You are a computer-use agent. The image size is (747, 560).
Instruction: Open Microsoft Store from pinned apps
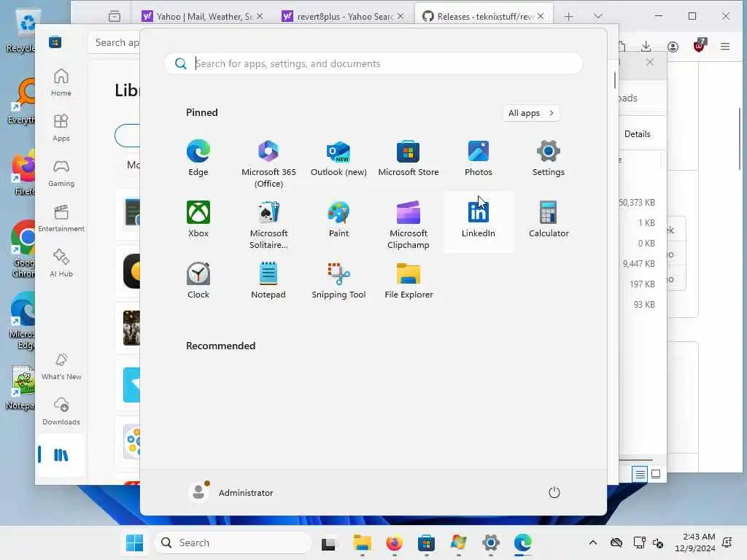coord(409,158)
